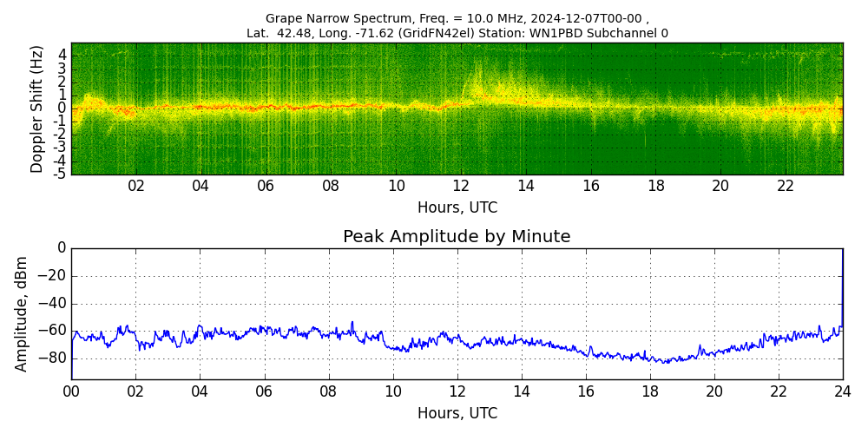Select the 22 hour tick on spectrogram axis
The image size is (868, 434).
click(x=786, y=187)
